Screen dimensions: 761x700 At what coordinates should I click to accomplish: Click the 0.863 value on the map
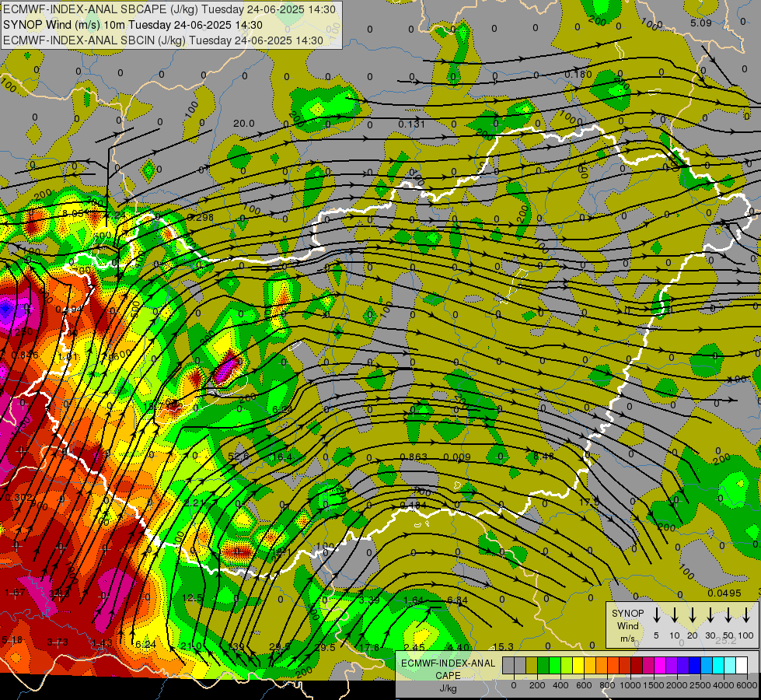414,457
